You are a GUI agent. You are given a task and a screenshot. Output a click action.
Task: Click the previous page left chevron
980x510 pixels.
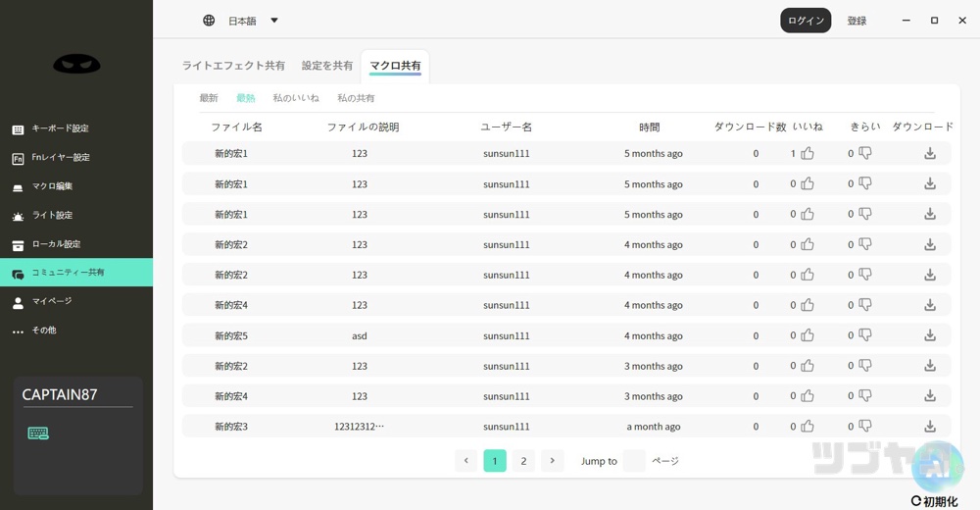tap(466, 461)
